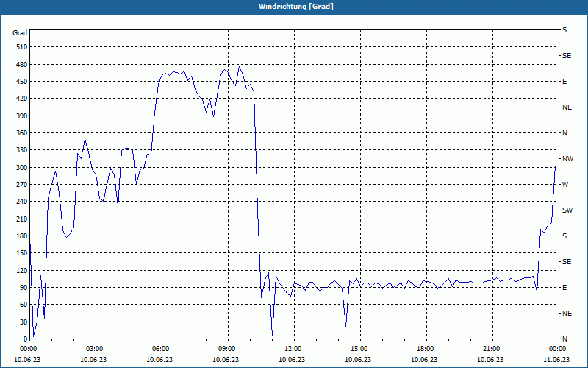Choose the 300 y-axis tick label
Screen dimensions: 588x368
click(22, 168)
